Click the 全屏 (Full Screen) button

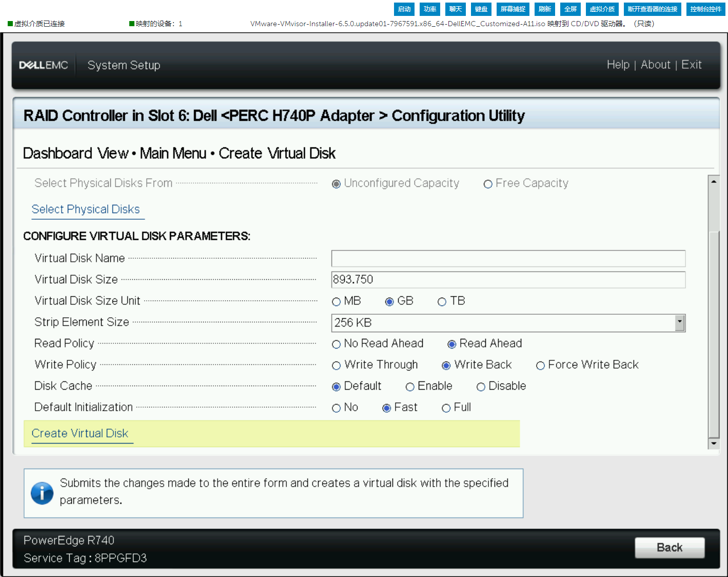pyautogui.click(x=570, y=9)
